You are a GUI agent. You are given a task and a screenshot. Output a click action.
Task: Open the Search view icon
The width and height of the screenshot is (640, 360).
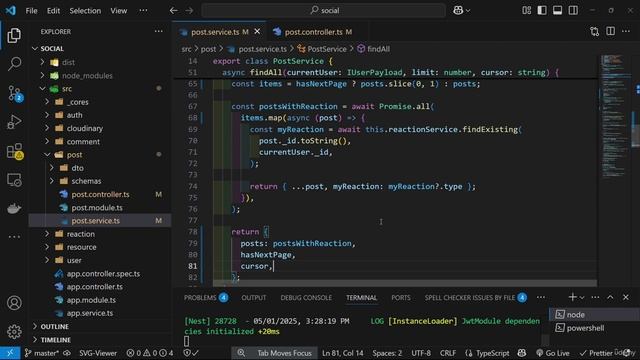[x=14, y=64]
